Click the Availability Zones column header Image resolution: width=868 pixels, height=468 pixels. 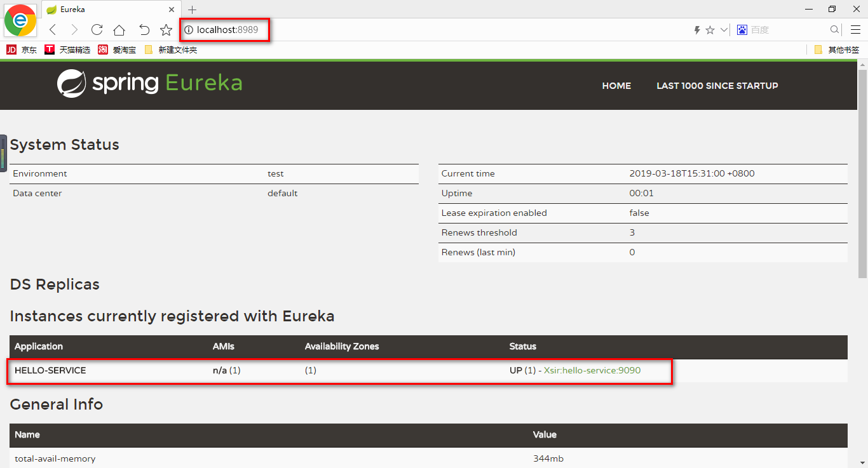click(x=342, y=346)
